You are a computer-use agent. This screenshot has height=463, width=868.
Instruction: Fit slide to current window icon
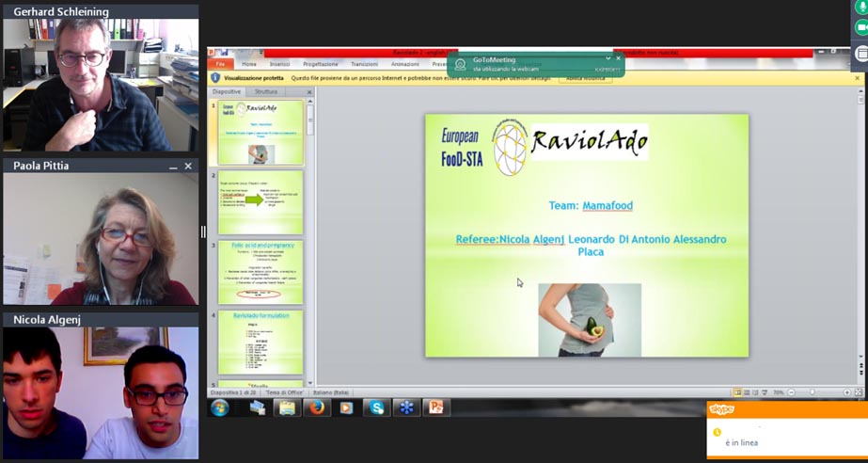coord(858,392)
